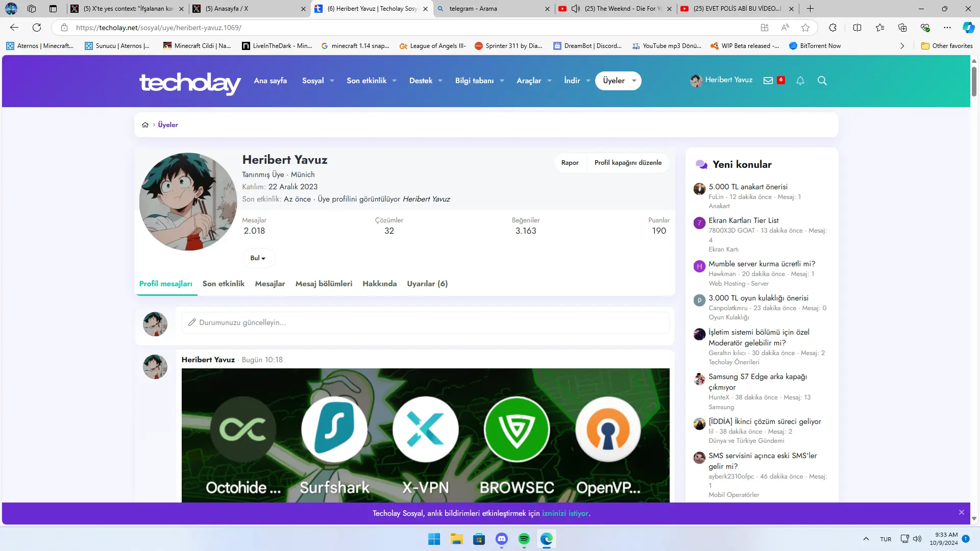Open a new browser tab
Image resolution: width=980 pixels, height=551 pixels.
(810, 9)
